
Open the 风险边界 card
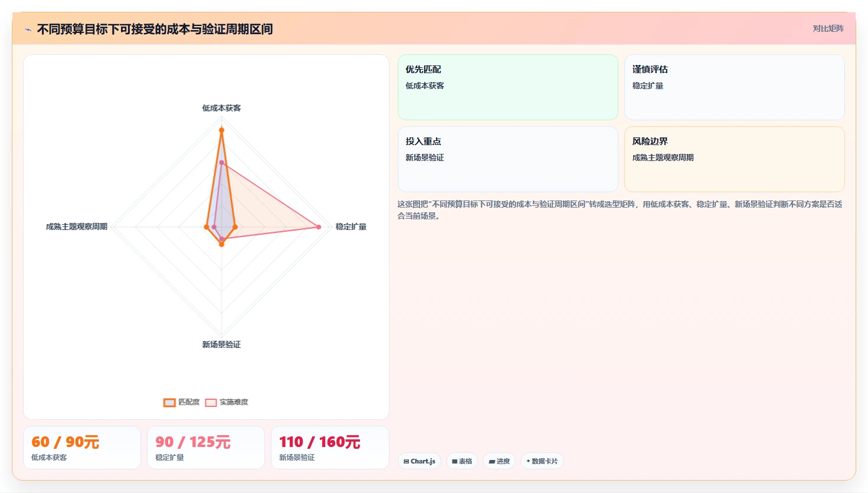click(735, 159)
